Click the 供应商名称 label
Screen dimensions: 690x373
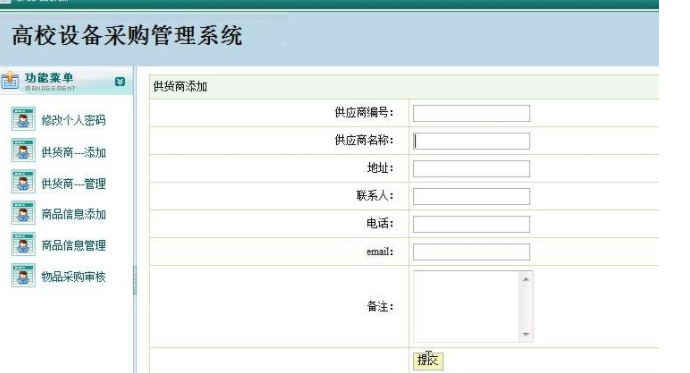(x=363, y=140)
